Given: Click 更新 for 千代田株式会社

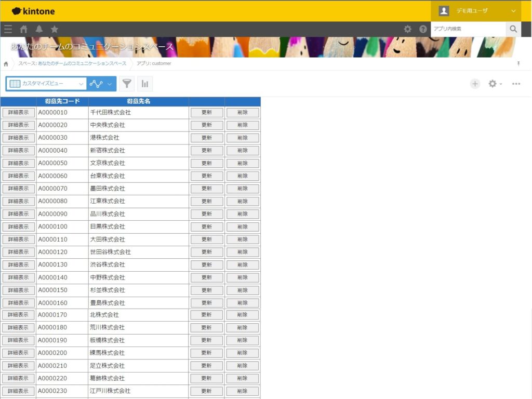Looking at the screenshot, I should pyautogui.click(x=207, y=112).
